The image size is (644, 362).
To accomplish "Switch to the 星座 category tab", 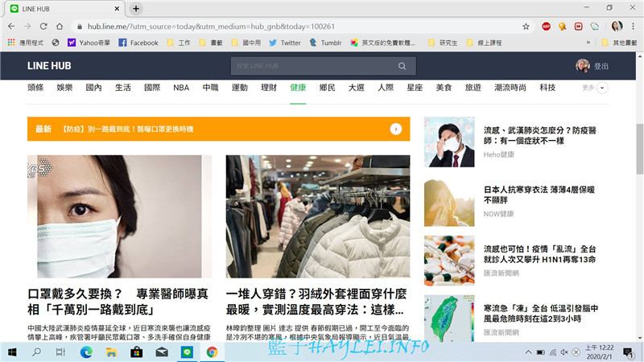I will tap(415, 88).
